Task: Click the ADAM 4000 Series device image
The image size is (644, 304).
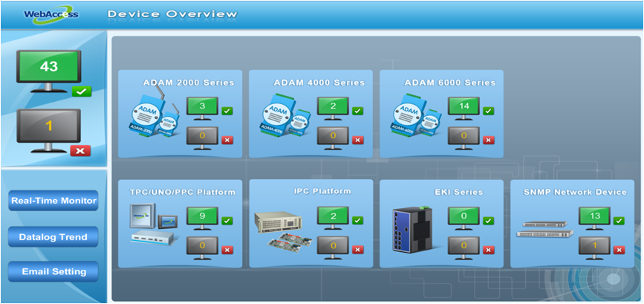Action: pos(286,116)
